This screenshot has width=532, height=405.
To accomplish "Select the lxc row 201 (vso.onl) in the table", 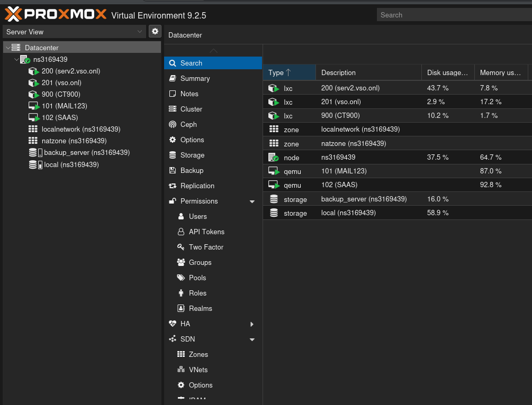I will pyautogui.click(x=398, y=102).
